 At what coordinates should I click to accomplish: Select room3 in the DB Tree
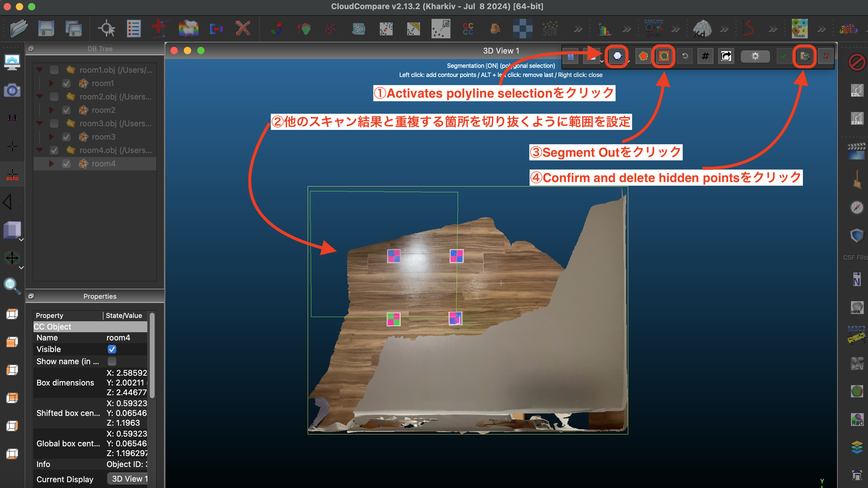(x=103, y=137)
